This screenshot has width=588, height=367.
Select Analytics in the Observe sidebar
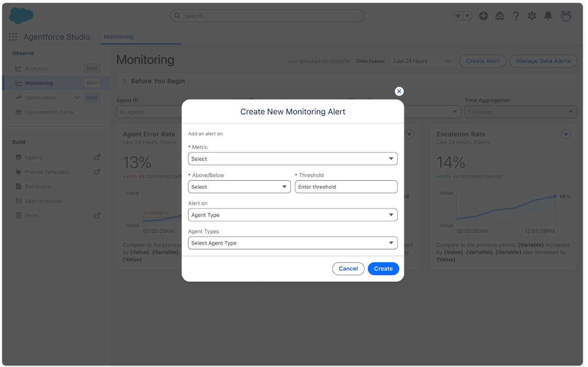[x=36, y=68]
